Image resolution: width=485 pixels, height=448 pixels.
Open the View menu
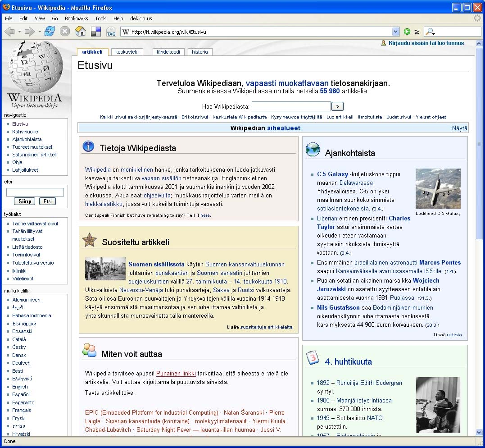(x=40, y=18)
